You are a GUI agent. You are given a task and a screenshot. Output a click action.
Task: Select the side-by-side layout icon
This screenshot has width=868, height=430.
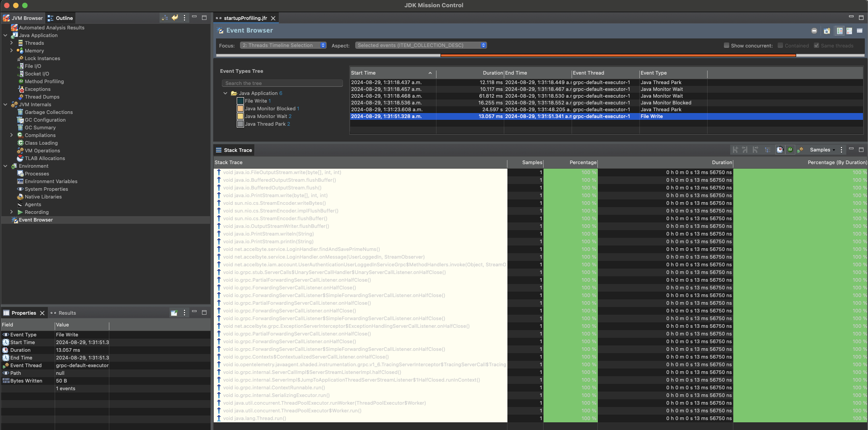coord(840,31)
